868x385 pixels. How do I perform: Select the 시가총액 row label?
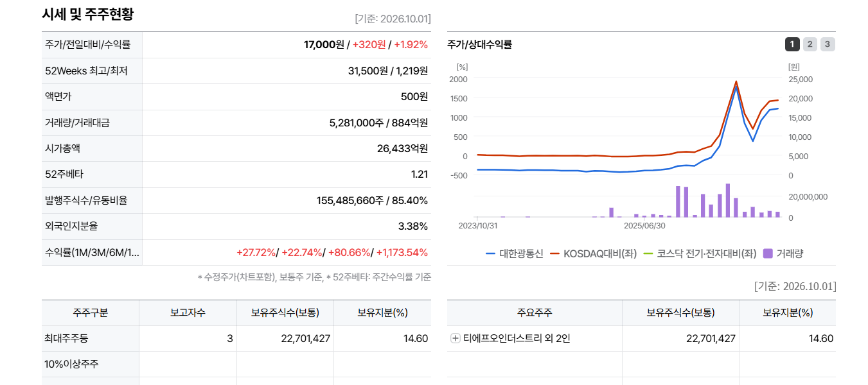(63, 148)
